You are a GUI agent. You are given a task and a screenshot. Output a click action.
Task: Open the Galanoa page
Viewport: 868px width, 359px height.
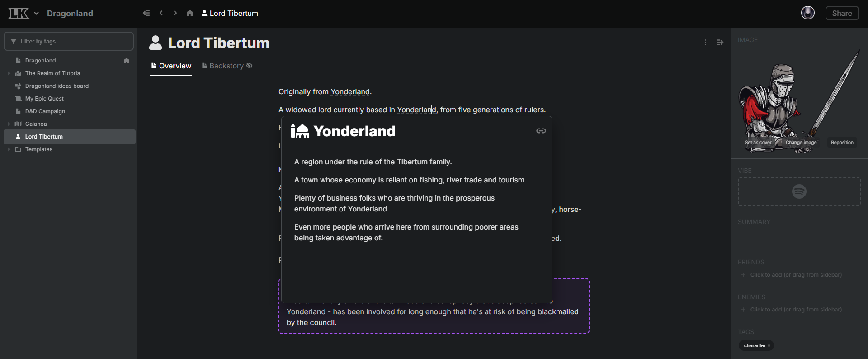click(36, 124)
